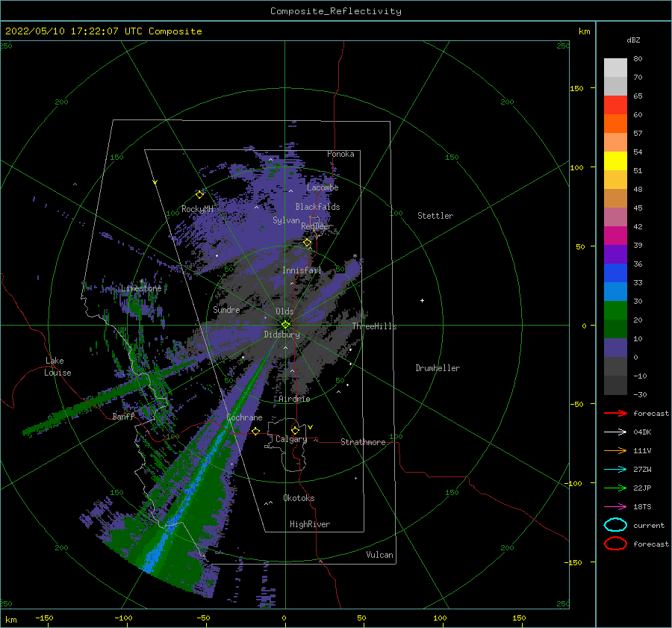Click the red forecast ellipse icon

(615, 544)
